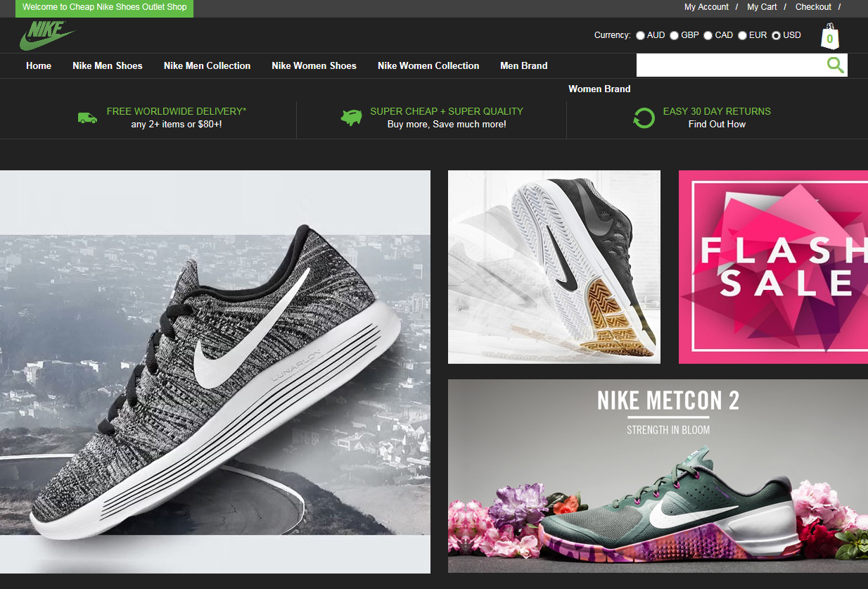Click Super Cheap + Super Quality text

pyautogui.click(x=447, y=111)
